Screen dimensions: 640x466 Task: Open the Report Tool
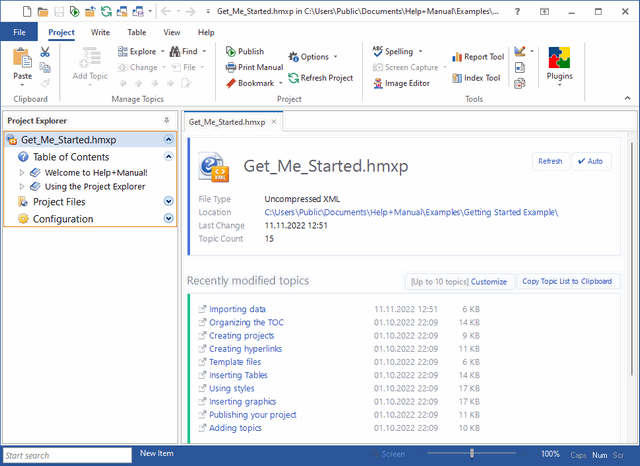coord(478,57)
